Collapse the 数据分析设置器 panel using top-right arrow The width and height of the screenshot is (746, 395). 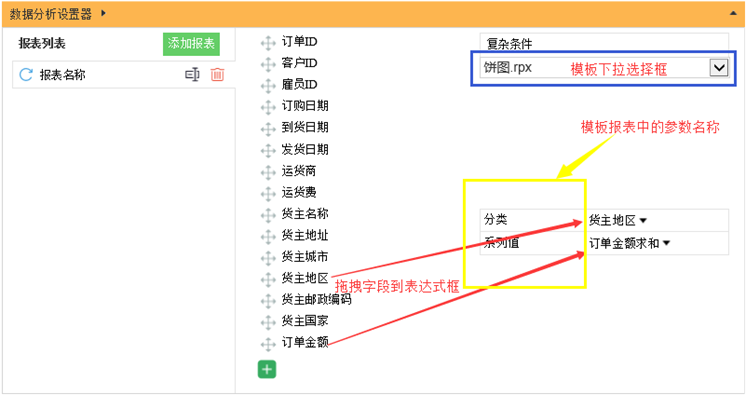coord(733,13)
